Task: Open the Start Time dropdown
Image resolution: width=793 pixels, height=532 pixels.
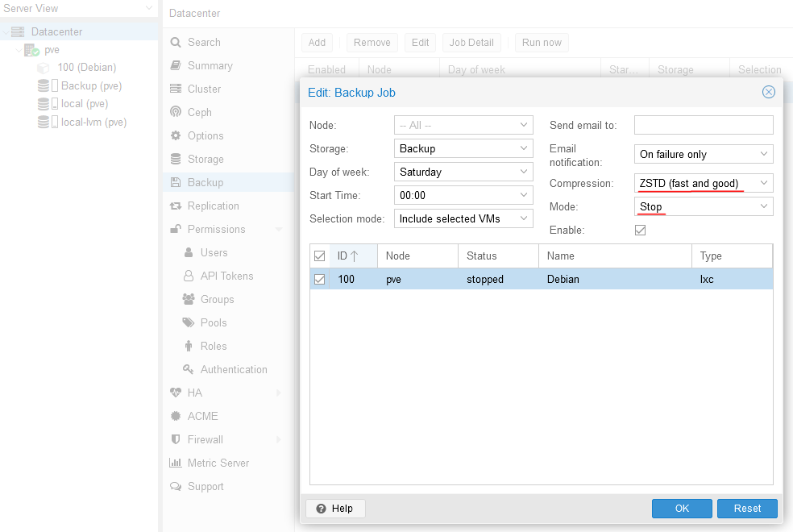Action: click(x=524, y=195)
